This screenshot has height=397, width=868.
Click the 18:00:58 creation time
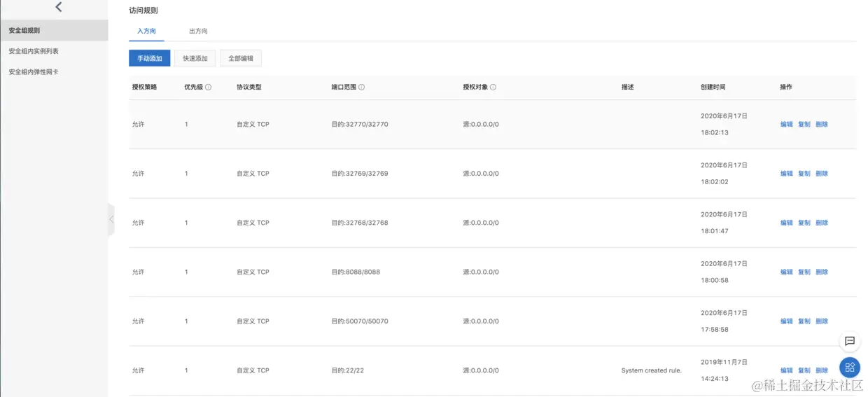point(715,280)
